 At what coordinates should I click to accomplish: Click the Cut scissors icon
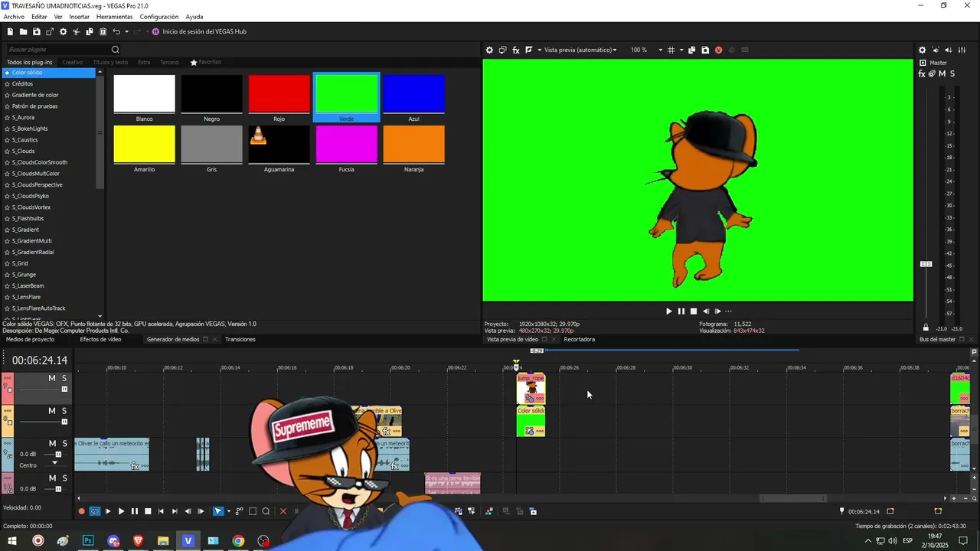76,31
